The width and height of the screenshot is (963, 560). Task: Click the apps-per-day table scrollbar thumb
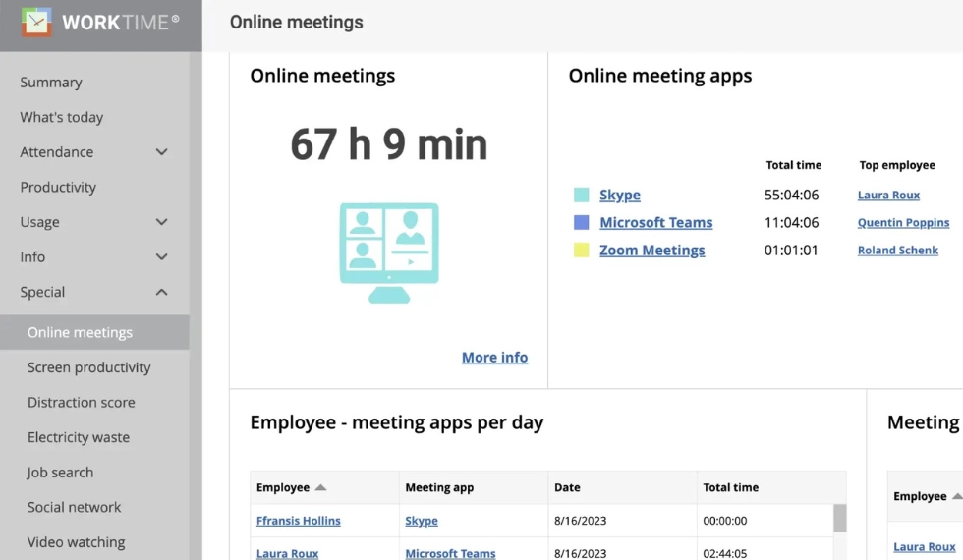839,518
